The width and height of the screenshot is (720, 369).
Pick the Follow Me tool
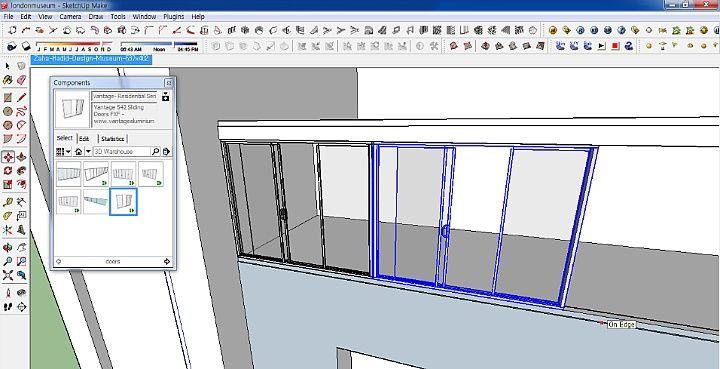21,171
